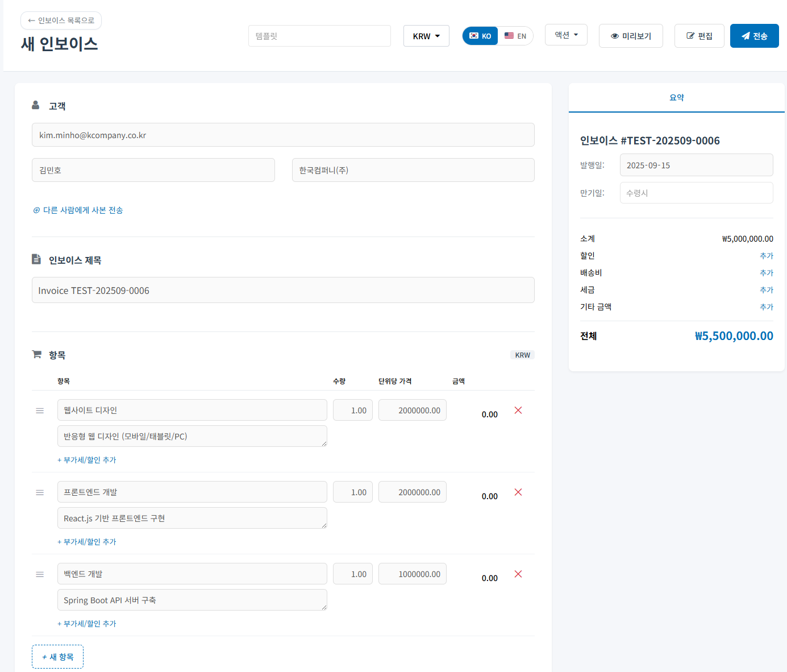The image size is (787, 672).
Task: Open the KRW currency dropdown
Action: (426, 36)
